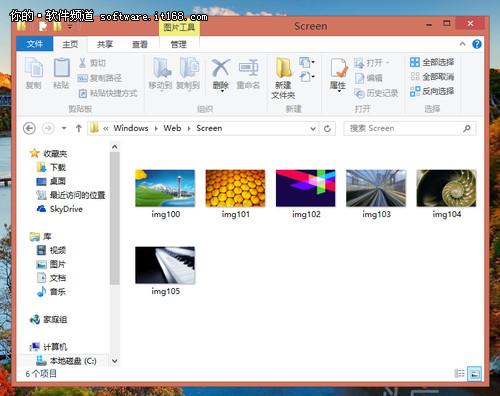500x396 pixels.
Task: Switch to the View (查看) tab
Action: tap(140, 44)
